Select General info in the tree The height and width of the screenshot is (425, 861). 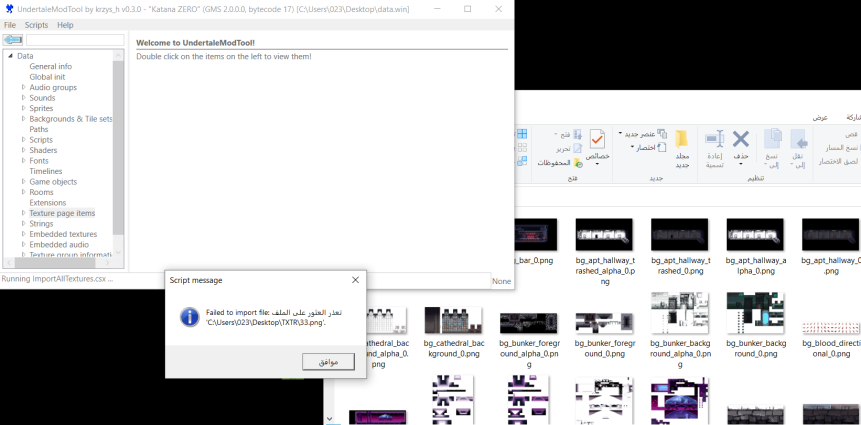tap(51, 66)
